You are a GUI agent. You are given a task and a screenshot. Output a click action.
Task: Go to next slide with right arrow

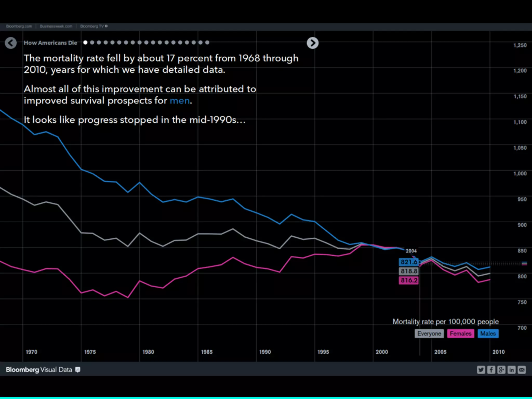point(312,43)
